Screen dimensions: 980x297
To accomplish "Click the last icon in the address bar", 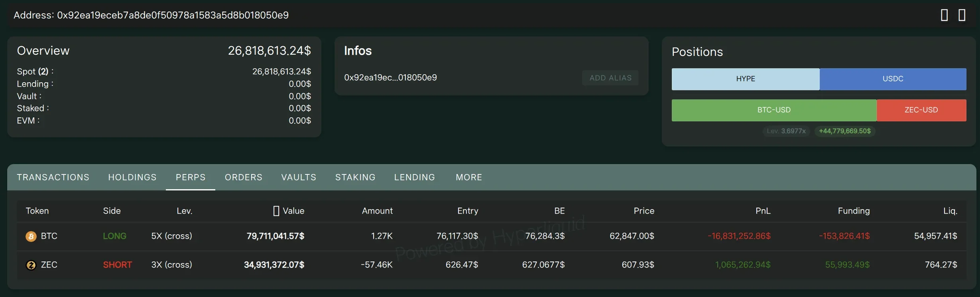I will tap(962, 15).
